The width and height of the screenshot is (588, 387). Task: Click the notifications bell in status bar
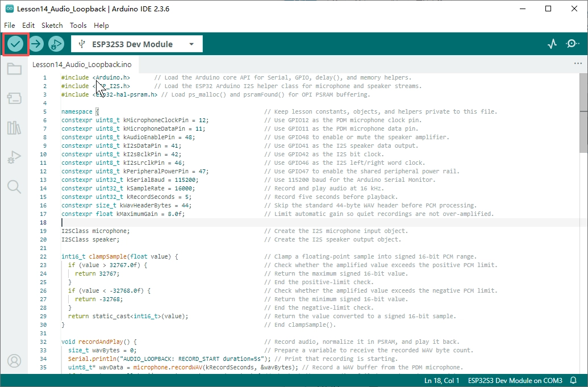coord(573,380)
